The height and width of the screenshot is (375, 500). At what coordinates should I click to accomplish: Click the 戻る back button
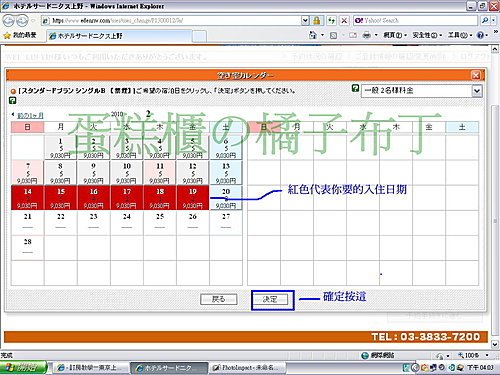[x=219, y=299]
